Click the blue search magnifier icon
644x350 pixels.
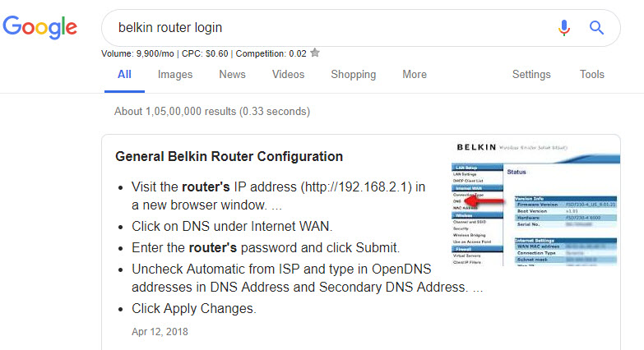point(596,27)
